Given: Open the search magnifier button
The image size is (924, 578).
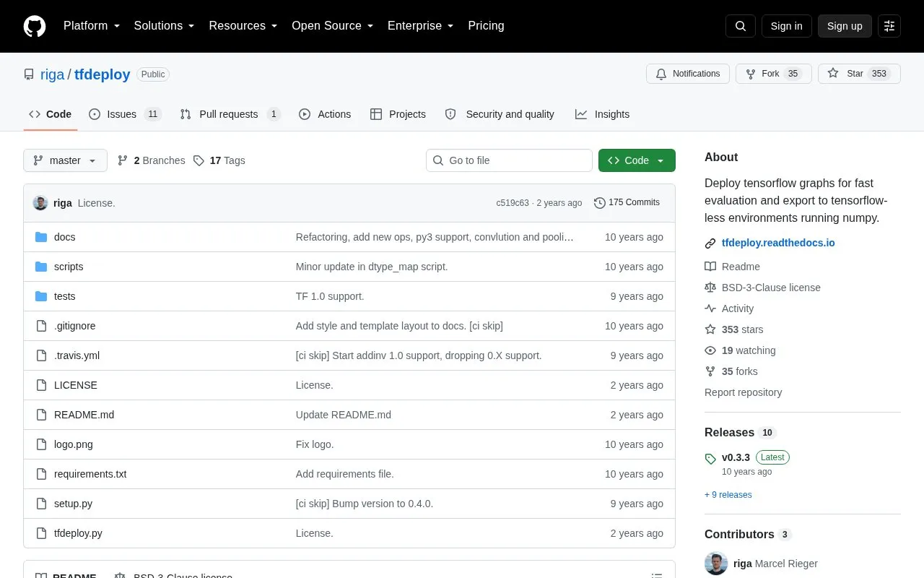Looking at the screenshot, I should (x=741, y=26).
